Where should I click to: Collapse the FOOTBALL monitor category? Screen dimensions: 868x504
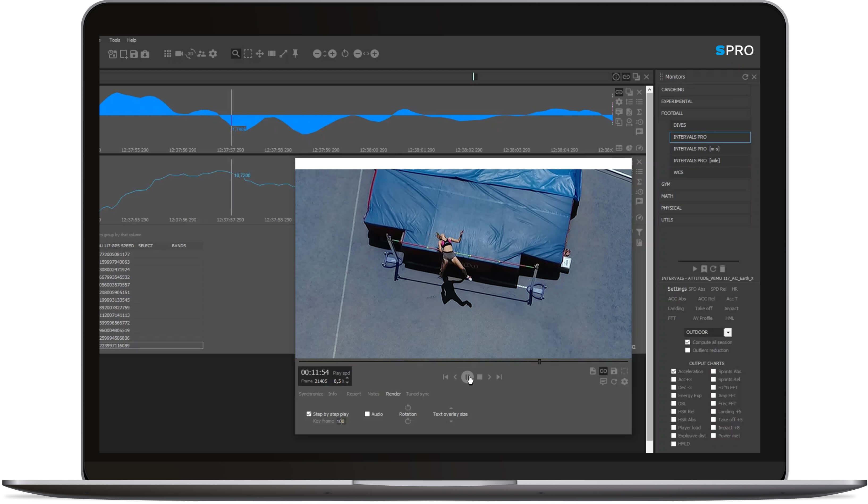tap(672, 113)
